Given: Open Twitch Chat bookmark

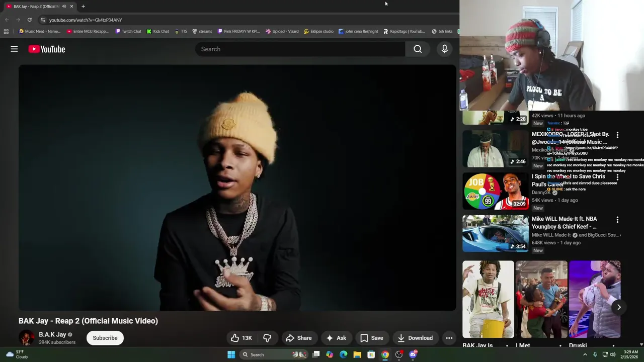Looking at the screenshot, I should (x=128, y=31).
